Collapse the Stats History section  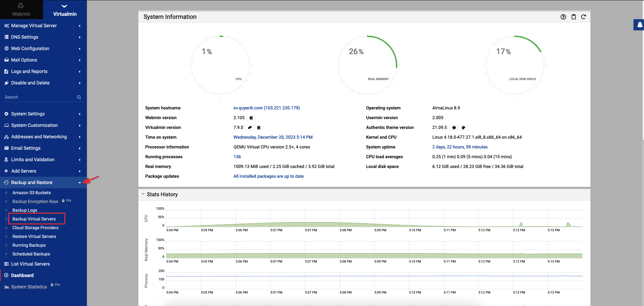point(143,194)
